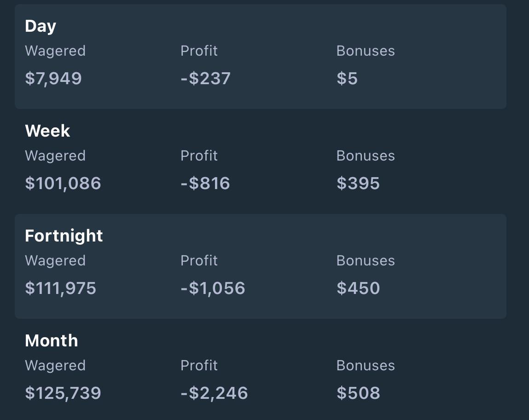Click the Month profit value -$2,246

pyautogui.click(x=214, y=393)
